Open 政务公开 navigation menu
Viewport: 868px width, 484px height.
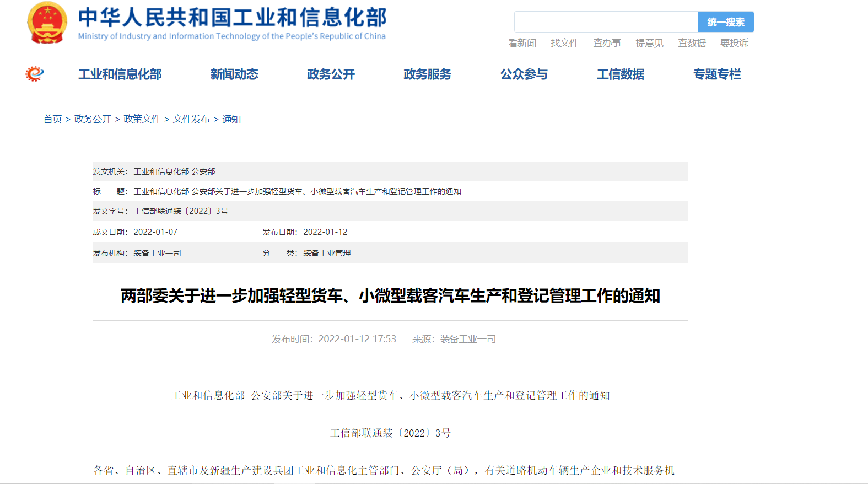331,74
